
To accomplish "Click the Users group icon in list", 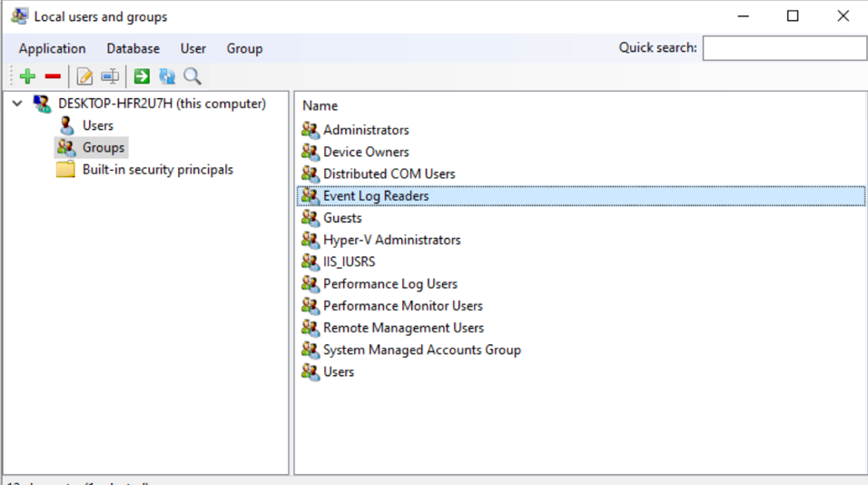I will (x=310, y=372).
